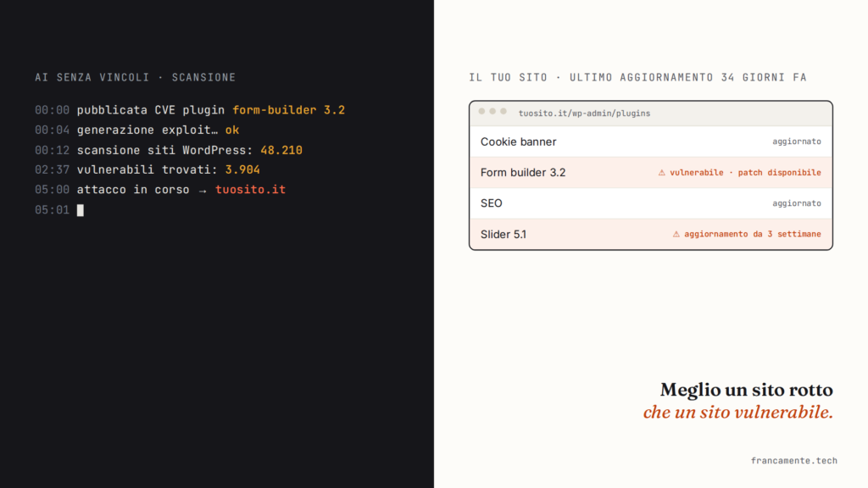Click 'aggiornamento da 3 settimane' warning text
This screenshot has height=488, width=868.
(x=753, y=234)
